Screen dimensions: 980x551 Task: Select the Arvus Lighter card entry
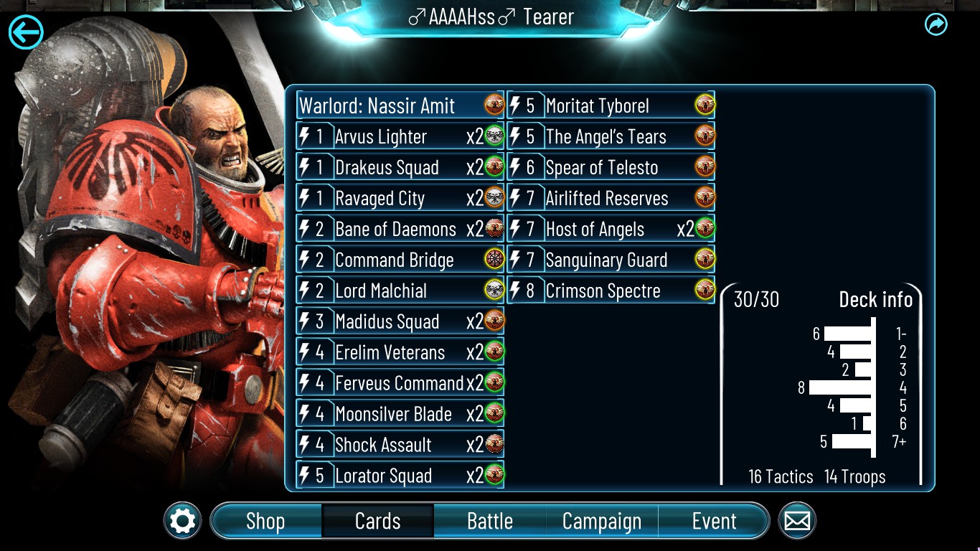tap(400, 136)
